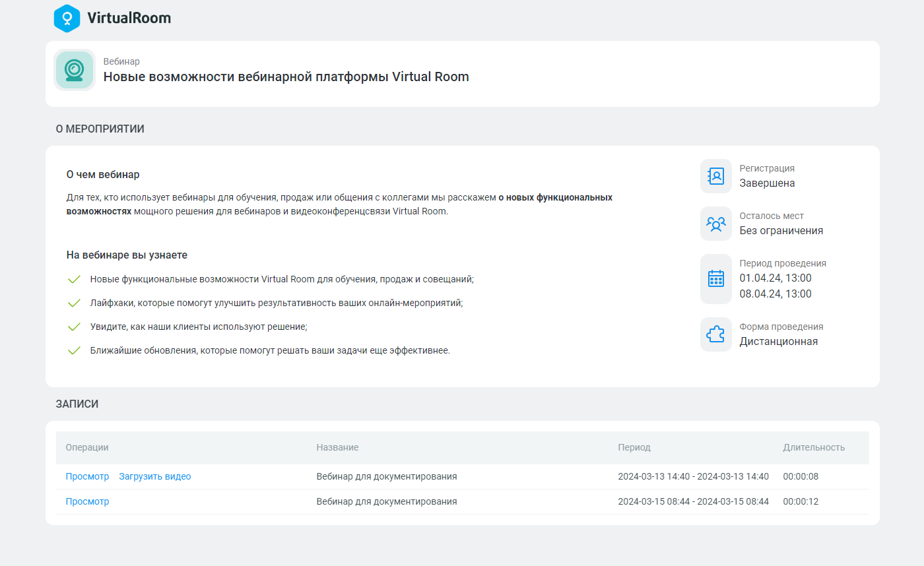Click the event period calendar icon

pos(716,279)
